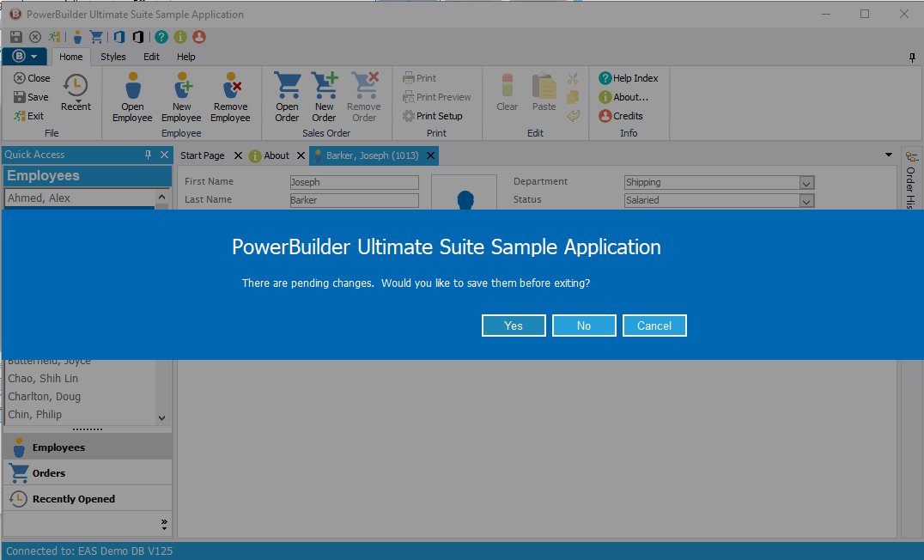The image size is (924, 560).
Task: Select Ahmed, Alex in the employee list
Action: click(x=80, y=198)
